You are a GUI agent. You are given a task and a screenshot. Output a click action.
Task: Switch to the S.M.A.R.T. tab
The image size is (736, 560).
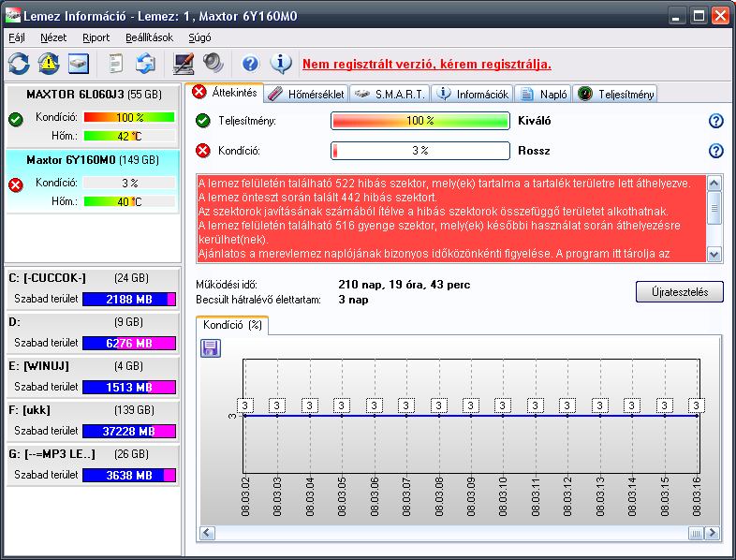point(390,94)
